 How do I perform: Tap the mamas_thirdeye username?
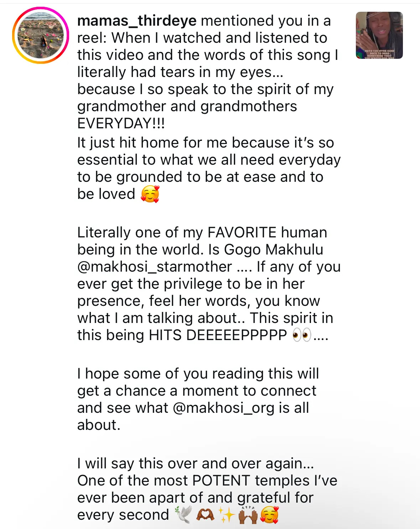click(x=137, y=21)
